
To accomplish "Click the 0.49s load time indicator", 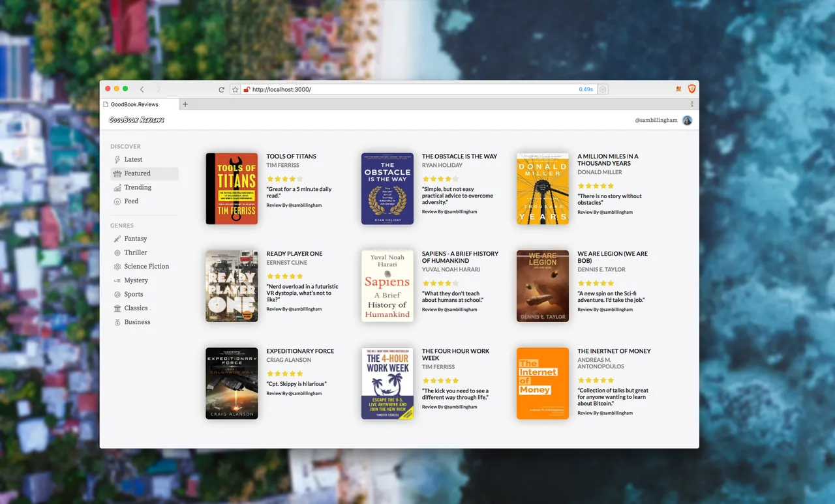I will coord(586,89).
